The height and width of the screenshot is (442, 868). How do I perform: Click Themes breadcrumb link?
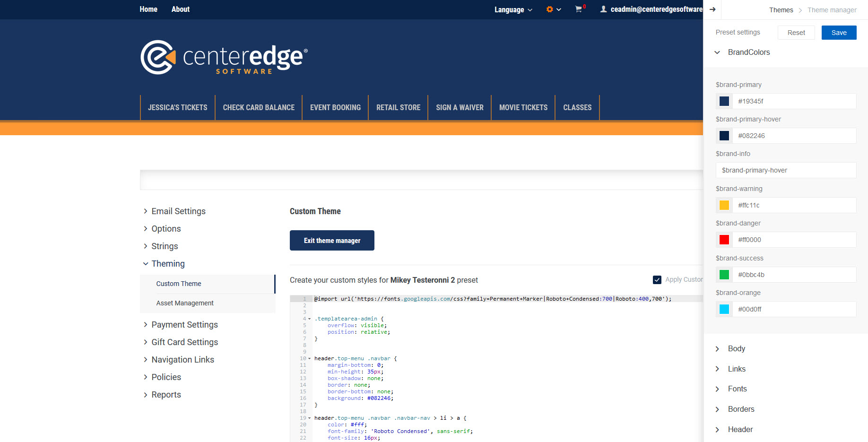781,10
